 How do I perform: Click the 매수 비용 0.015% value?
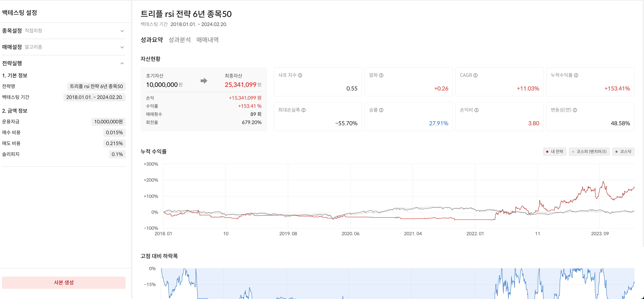(114, 133)
